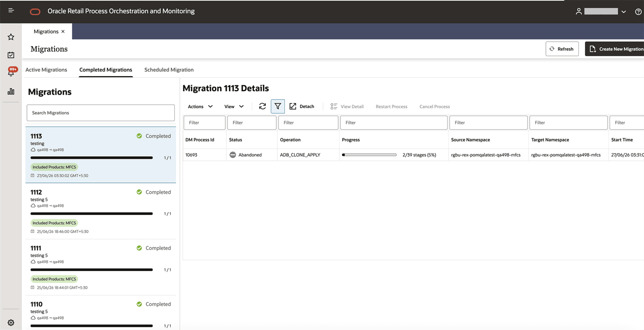Viewport: 644px width, 330px height.
Task: Select migration 1112 card
Action: click(x=101, y=211)
